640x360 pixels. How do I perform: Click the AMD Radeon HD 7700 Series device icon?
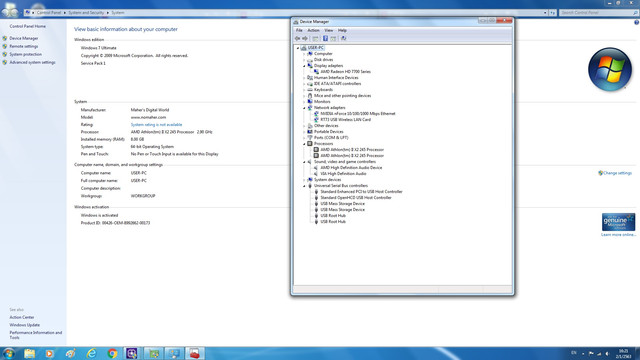pos(316,71)
